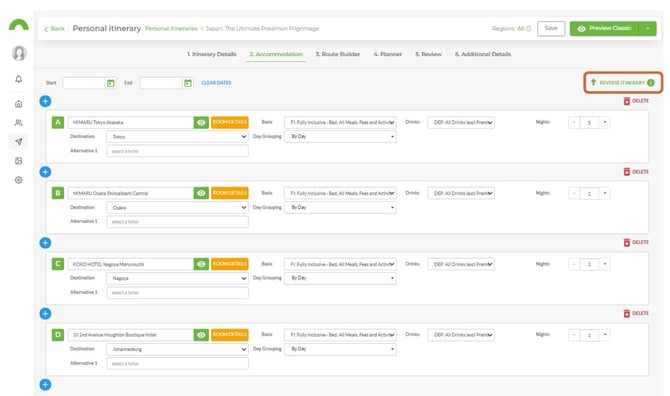Open Basis dropdown for row A

tap(340, 123)
